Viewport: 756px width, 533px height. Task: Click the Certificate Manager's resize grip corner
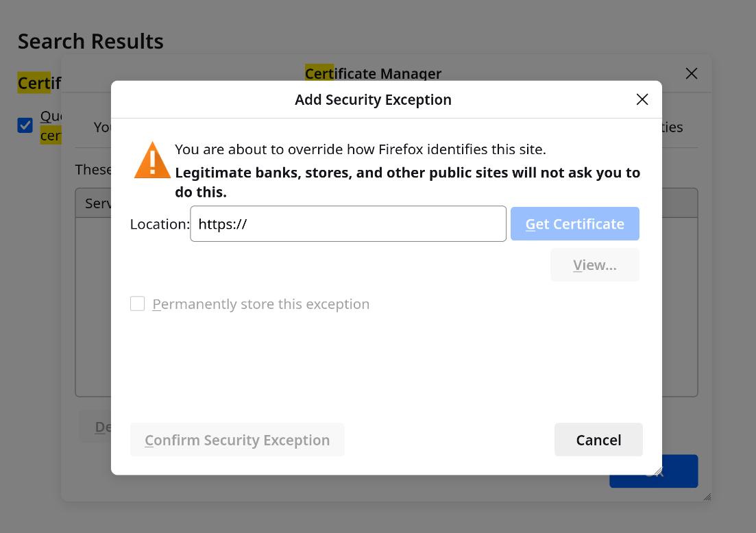(707, 497)
